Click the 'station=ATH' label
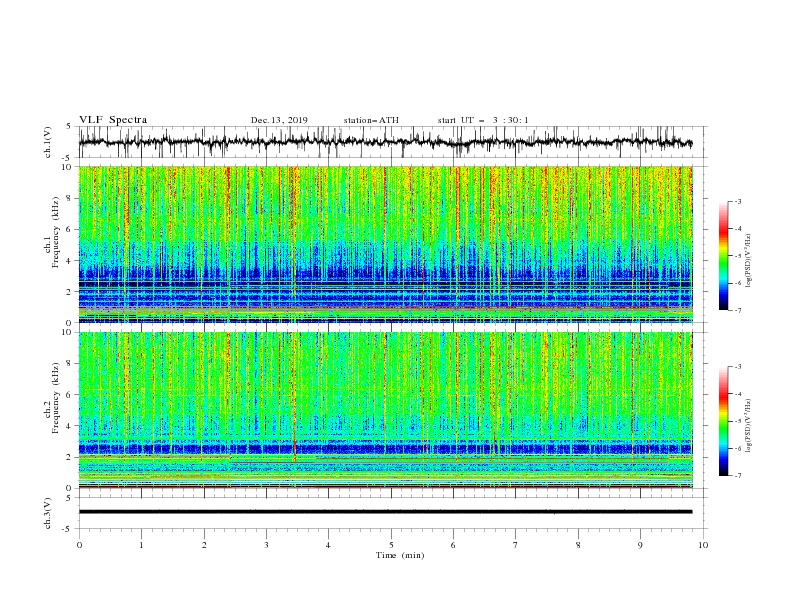 pos(371,120)
